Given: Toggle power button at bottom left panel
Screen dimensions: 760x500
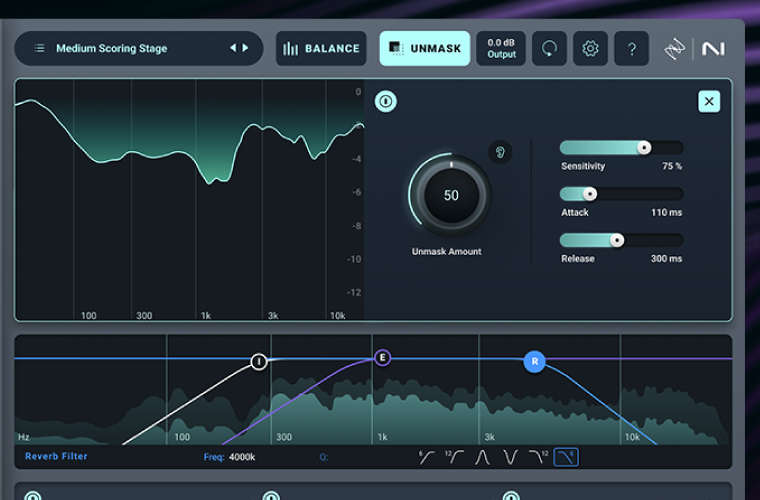Looking at the screenshot, I should 32,495.
